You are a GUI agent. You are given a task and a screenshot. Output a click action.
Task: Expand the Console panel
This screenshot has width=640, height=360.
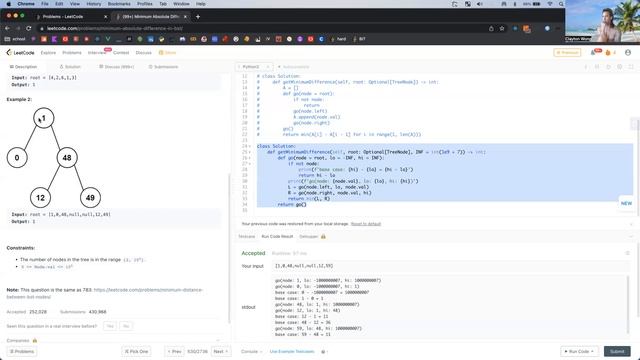point(251,351)
